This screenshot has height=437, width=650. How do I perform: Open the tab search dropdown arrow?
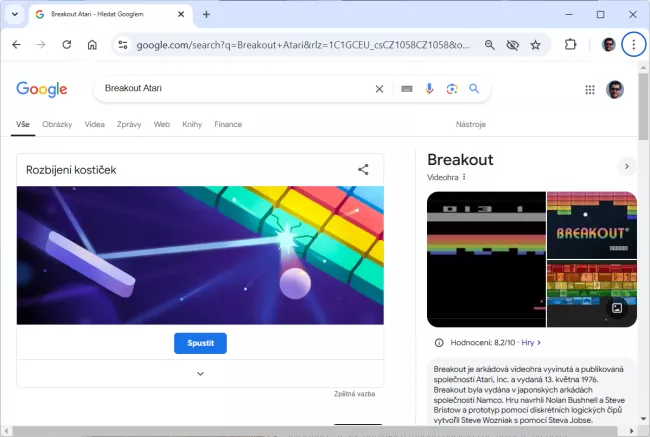(x=15, y=15)
